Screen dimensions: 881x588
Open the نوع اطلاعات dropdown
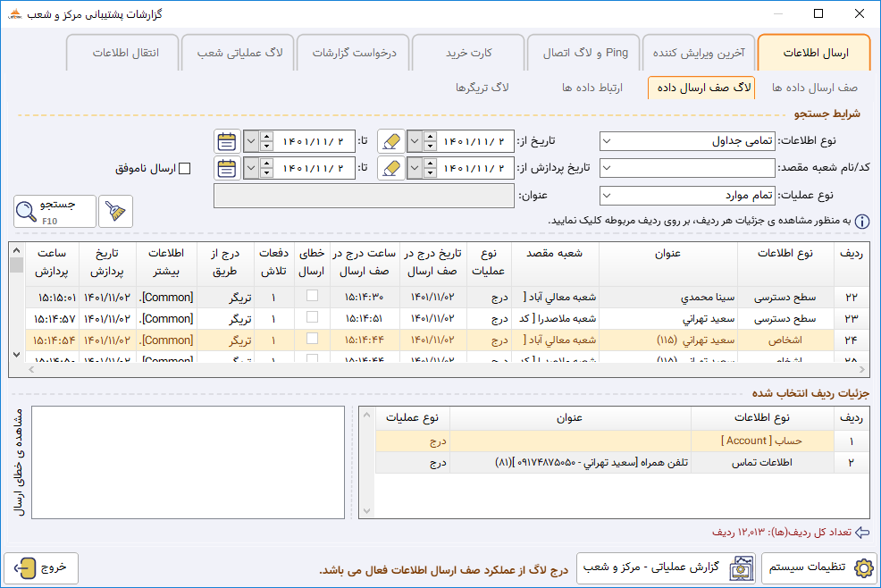pos(607,141)
